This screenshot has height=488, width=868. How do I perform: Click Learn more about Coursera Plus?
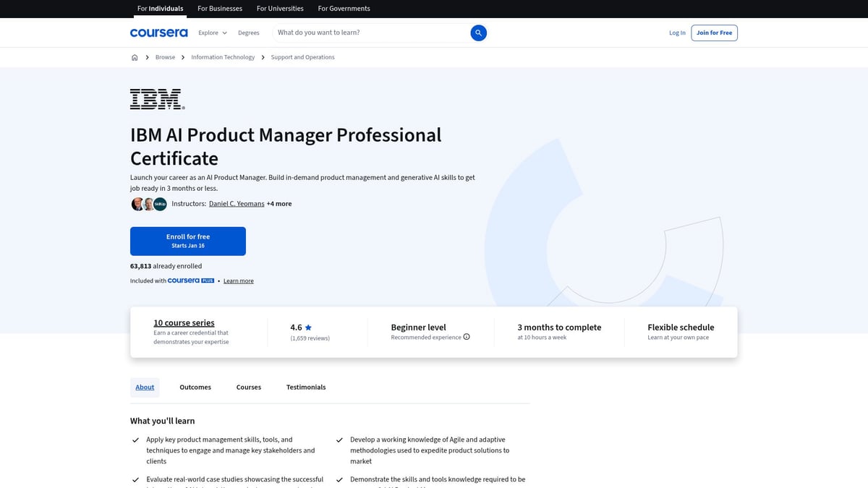tap(239, 281)
